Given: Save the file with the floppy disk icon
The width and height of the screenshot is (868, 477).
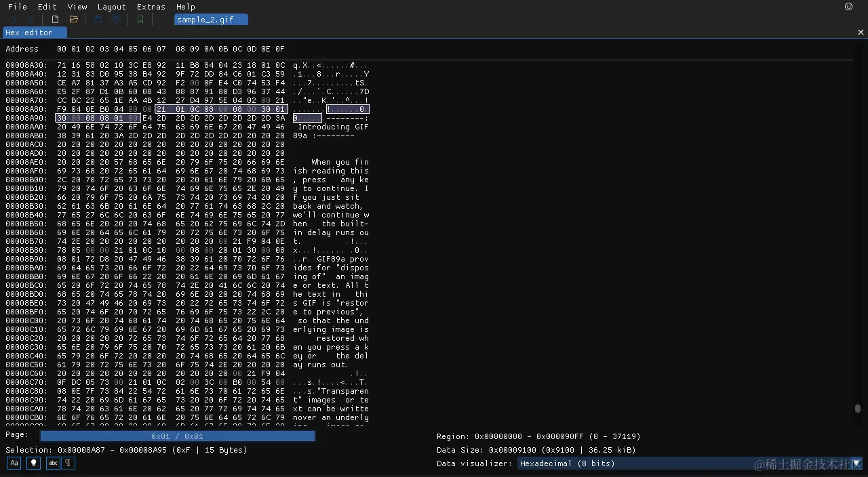Looking at the screenshot, I should coord(98,20).
